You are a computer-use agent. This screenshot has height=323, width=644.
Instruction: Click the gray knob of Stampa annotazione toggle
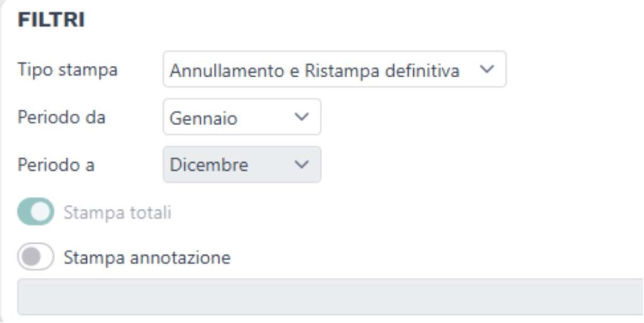pos(29,257)
